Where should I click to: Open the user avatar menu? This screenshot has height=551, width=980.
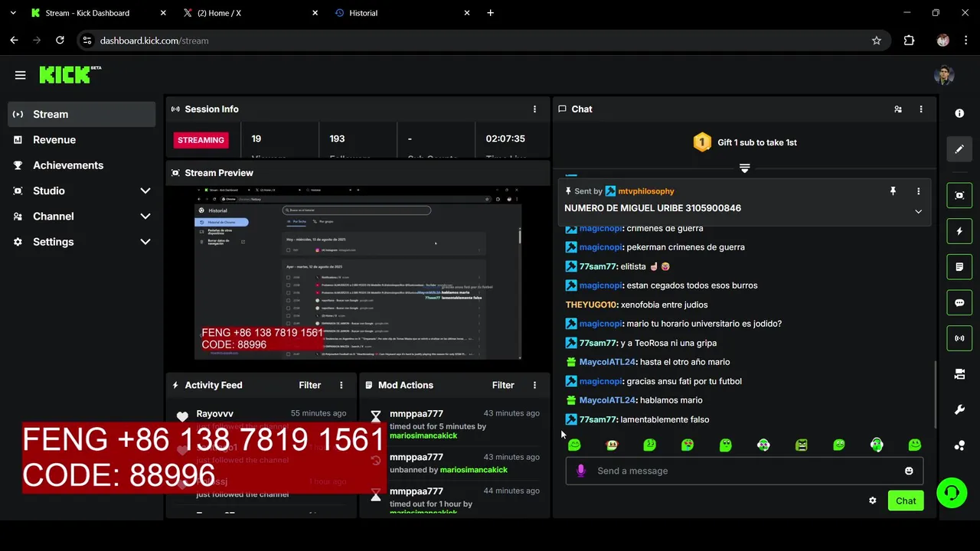(944, 75)
